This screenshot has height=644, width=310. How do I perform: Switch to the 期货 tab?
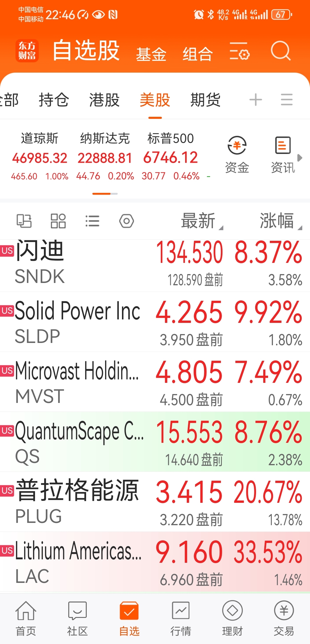[x=206, y=100]
